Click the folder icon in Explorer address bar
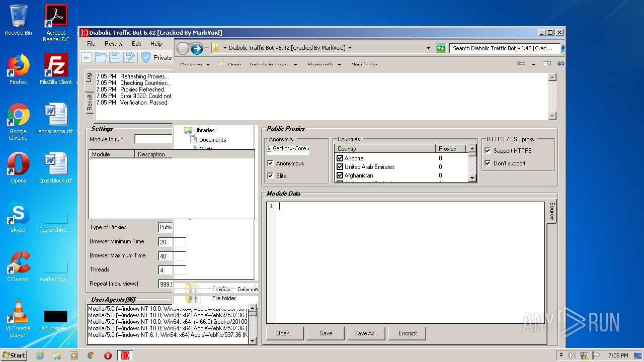Image resolution: width=644 pixels, height=362 pixels. pos(215,48)
